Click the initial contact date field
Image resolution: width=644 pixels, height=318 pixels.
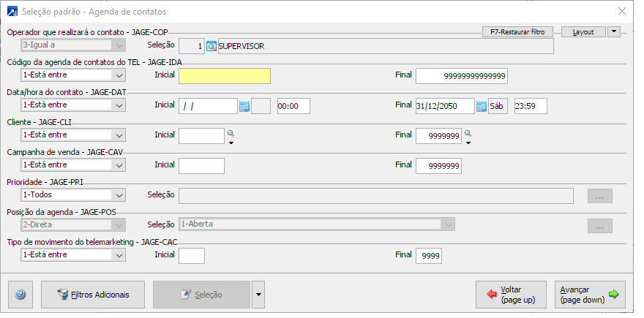(x=209, y=106)
